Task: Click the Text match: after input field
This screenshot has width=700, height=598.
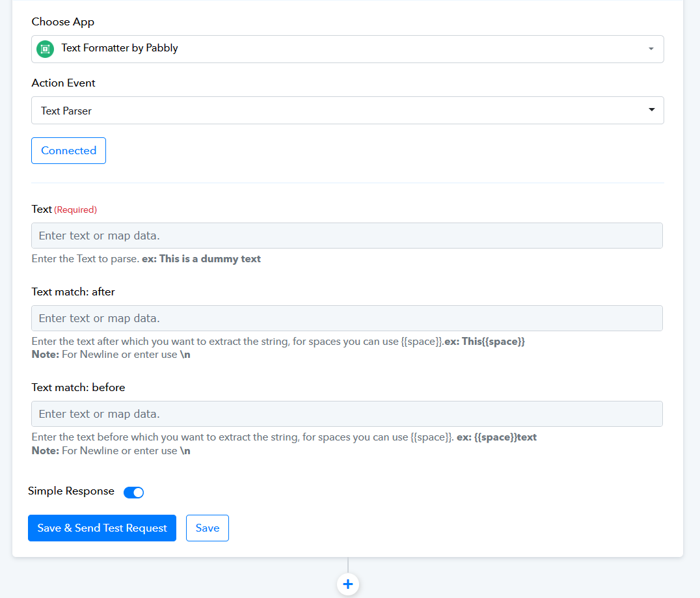Action: tap(347, 318)
